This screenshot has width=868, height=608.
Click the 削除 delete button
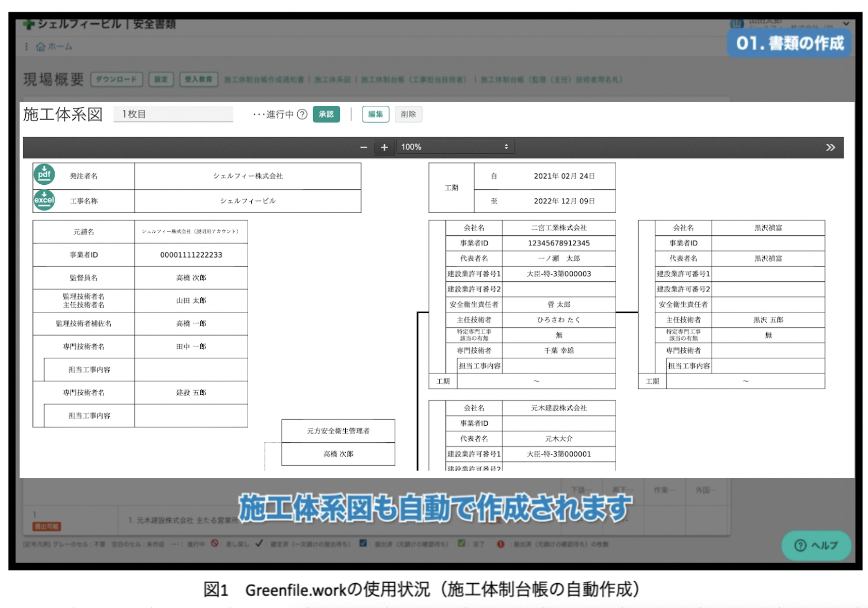408,115
